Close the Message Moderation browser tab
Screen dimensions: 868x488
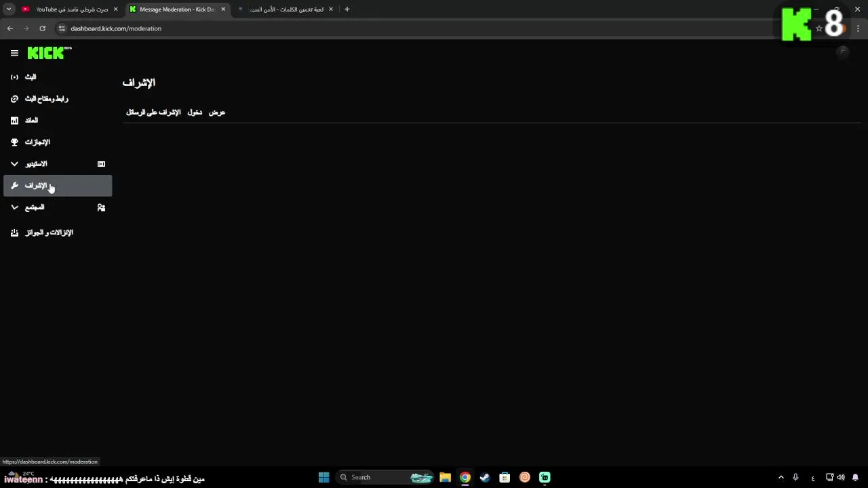coord(223,9)
